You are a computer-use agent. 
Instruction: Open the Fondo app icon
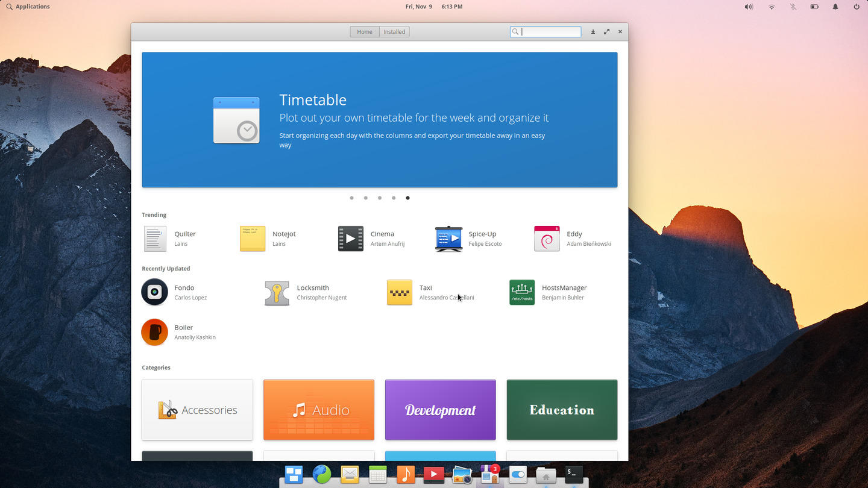coord(155,292)
